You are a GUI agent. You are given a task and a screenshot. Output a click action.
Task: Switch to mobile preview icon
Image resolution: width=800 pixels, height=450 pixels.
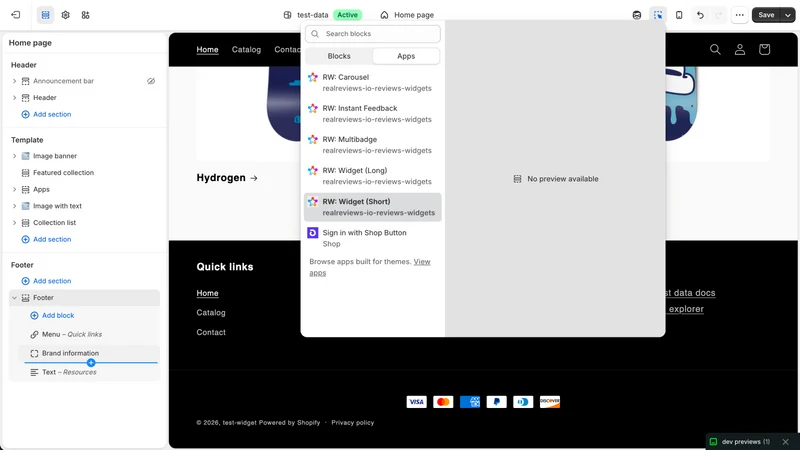pyautogui.click(x=679, y=15)
